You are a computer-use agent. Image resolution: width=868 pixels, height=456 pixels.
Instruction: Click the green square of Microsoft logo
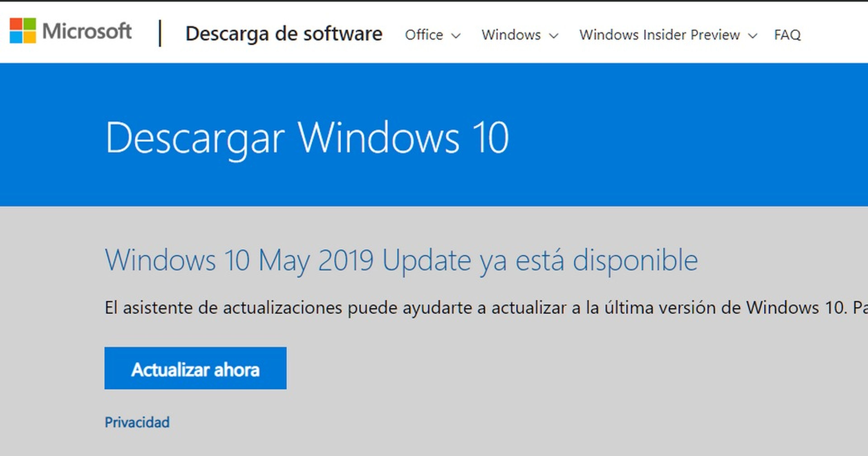pos(29,24)
